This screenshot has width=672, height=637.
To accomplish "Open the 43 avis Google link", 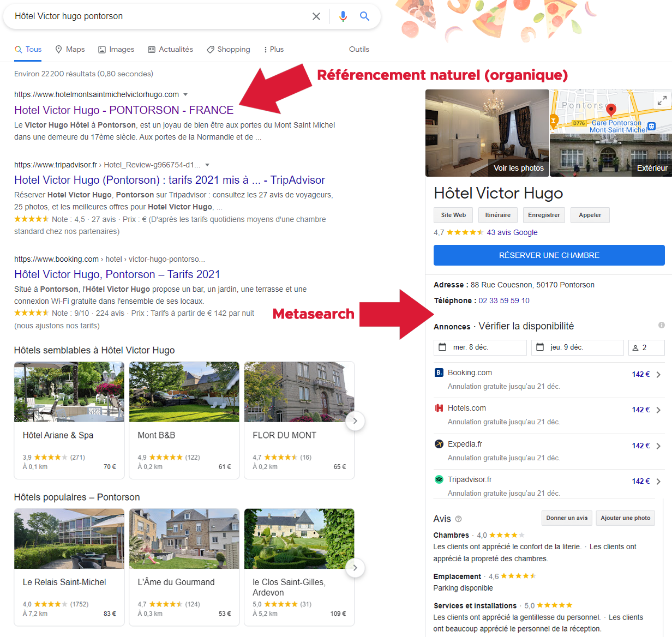I will pos(512,232).
